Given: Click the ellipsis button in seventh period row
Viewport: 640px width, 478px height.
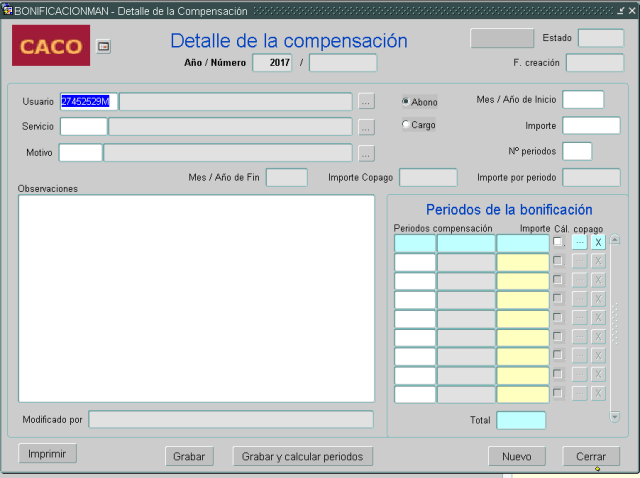Looking at the screenshot, I should tap(580, 356).
